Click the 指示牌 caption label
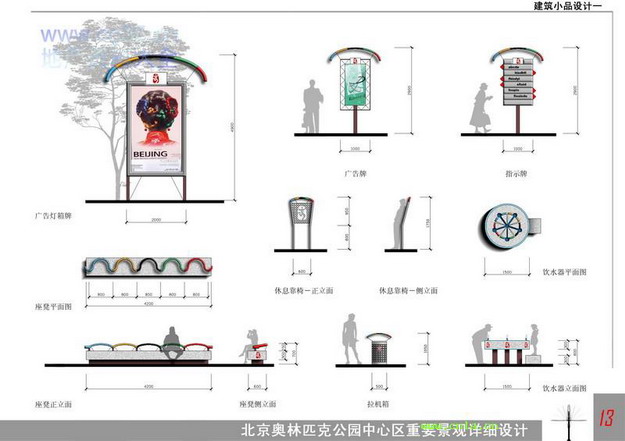Viewport: 625px width, 441px height. [516, 173]
